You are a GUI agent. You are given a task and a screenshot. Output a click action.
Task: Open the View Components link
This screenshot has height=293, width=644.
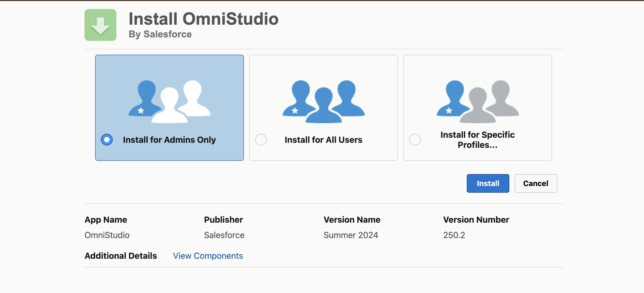208,256
